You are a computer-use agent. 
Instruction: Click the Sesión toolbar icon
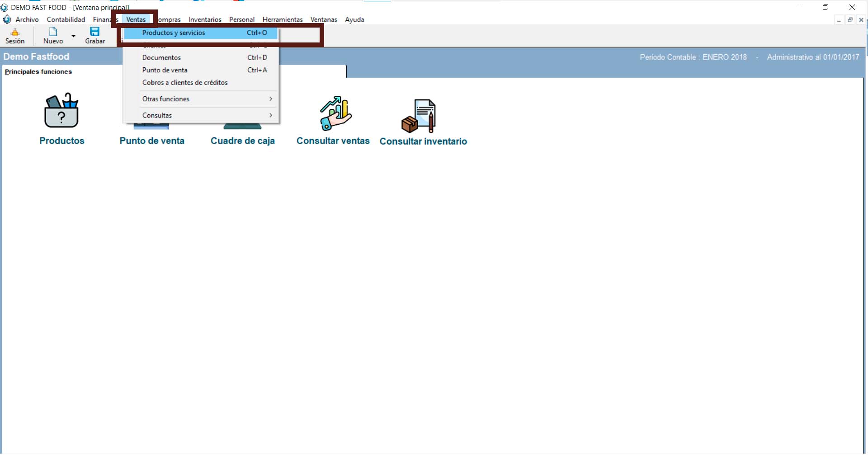point(15,32)
